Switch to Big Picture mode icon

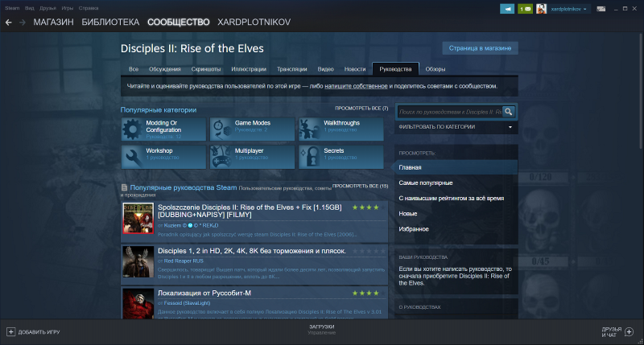(x=601, y=9)
